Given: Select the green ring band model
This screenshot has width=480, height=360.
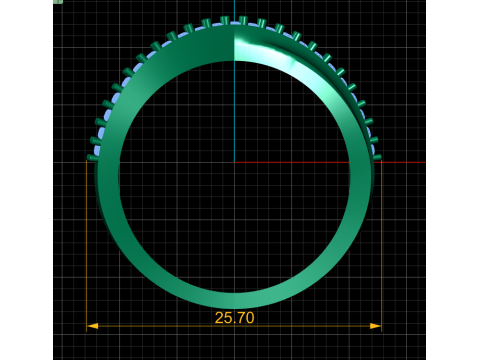Looking at the screenshot, I should click(234, 301).
